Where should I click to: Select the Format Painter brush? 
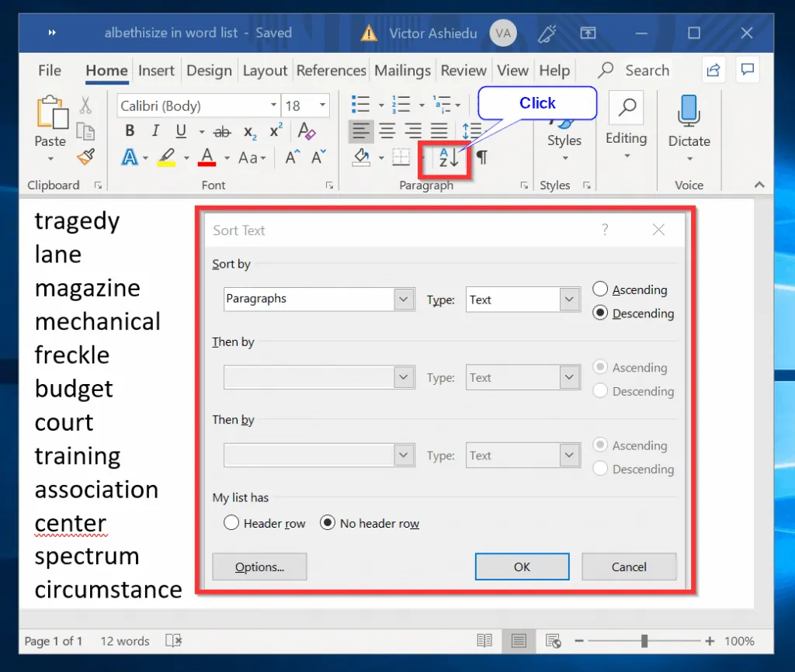85,157
